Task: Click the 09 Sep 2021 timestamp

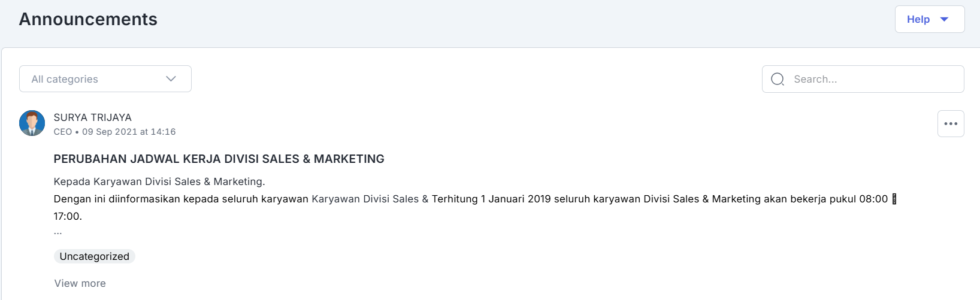Action: point(129,132)
